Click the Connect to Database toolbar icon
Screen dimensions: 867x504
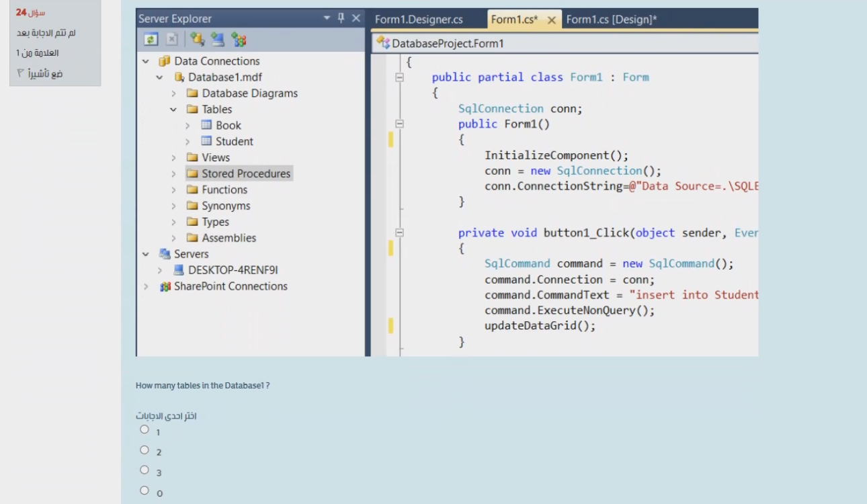[197, 40]
